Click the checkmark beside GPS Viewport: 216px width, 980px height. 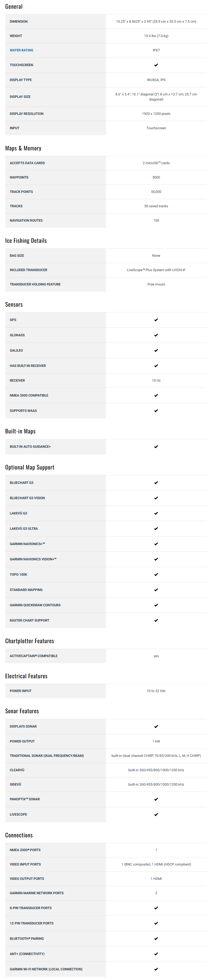[x=156, y=320]
